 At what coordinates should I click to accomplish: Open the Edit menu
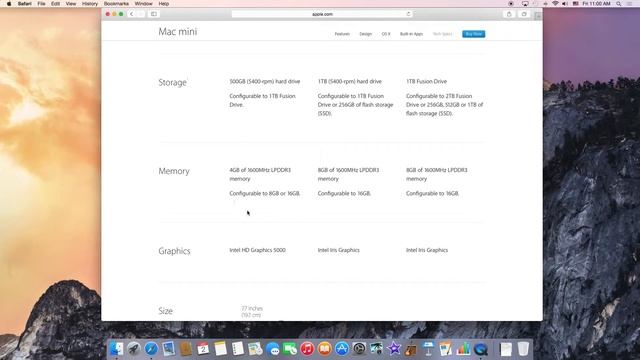[56, 4]
